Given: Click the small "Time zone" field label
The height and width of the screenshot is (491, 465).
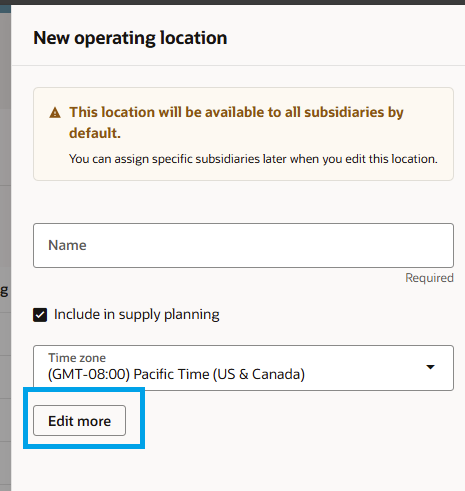Looking at the screenshot, I should 77,358.
